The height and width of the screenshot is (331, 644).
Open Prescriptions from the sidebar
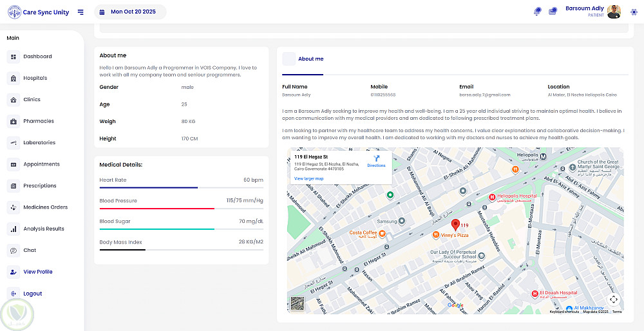pos(40,185)
